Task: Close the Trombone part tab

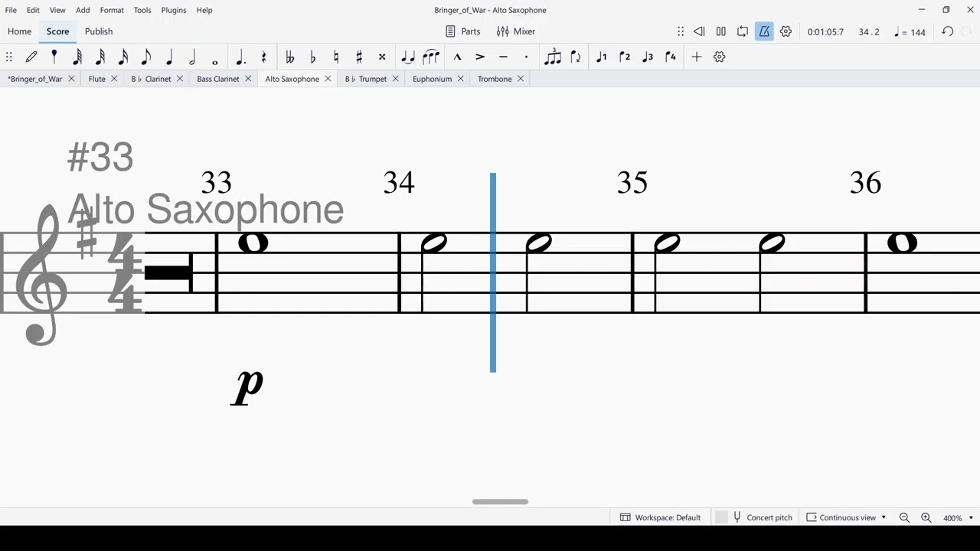Action: point(521,79)
